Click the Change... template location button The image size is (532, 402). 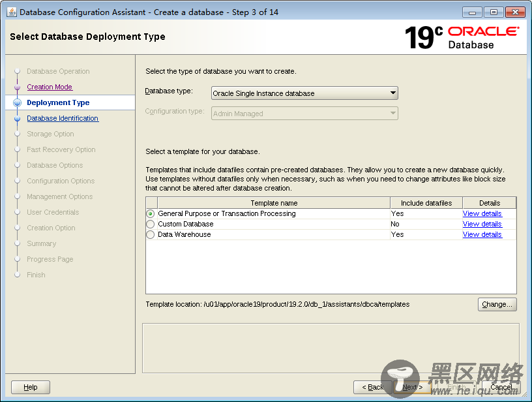click(x=497, y=304)
